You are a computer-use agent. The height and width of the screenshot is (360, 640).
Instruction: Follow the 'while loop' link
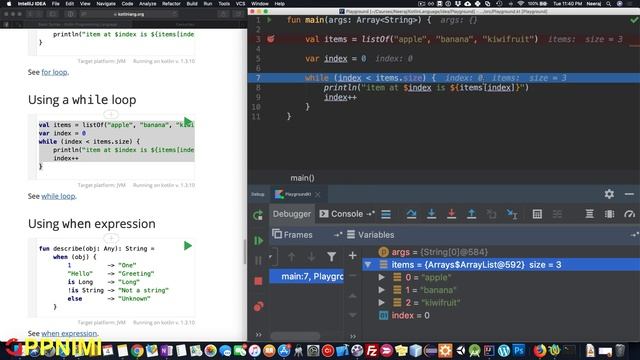58,196
